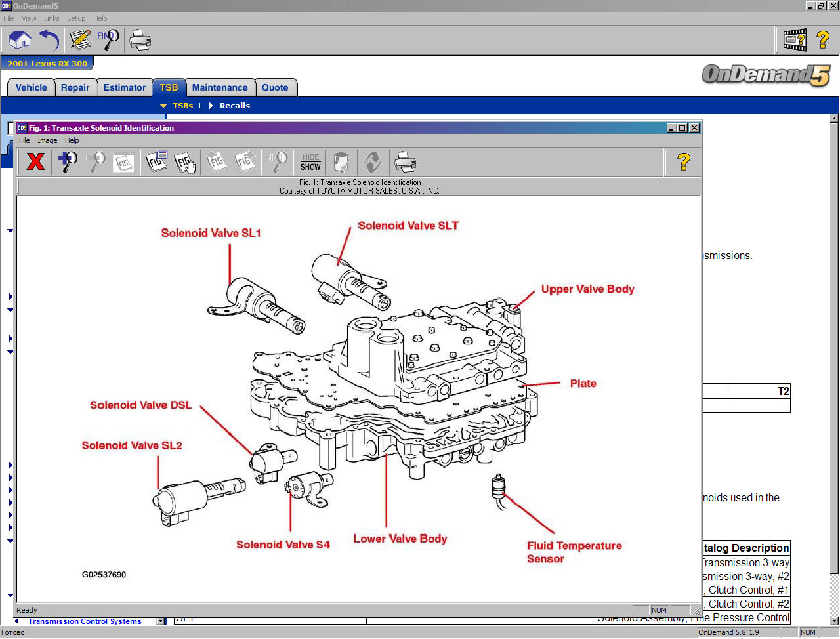Screen dimensions: 840x639
Task: Switch to the Repair tab
Action: [x=75, y=87]
